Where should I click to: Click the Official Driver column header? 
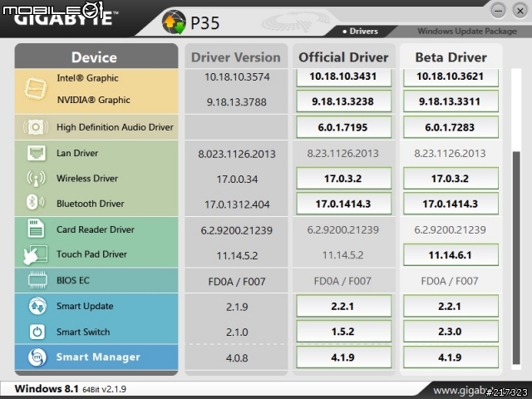point(343,57)
